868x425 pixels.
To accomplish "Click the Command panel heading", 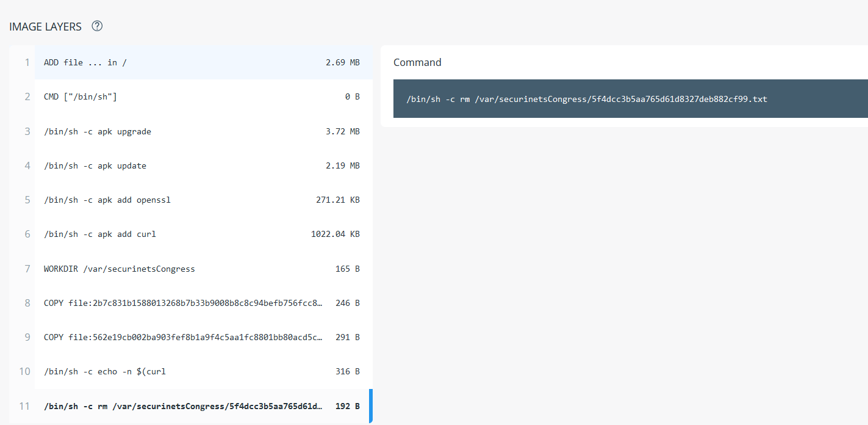I will coord(417,62).
